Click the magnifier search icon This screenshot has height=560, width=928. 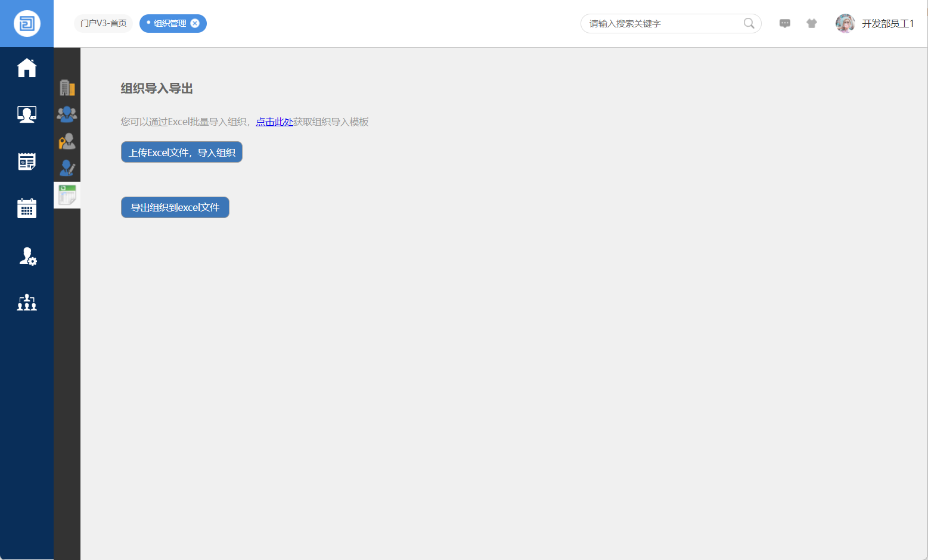749,24
